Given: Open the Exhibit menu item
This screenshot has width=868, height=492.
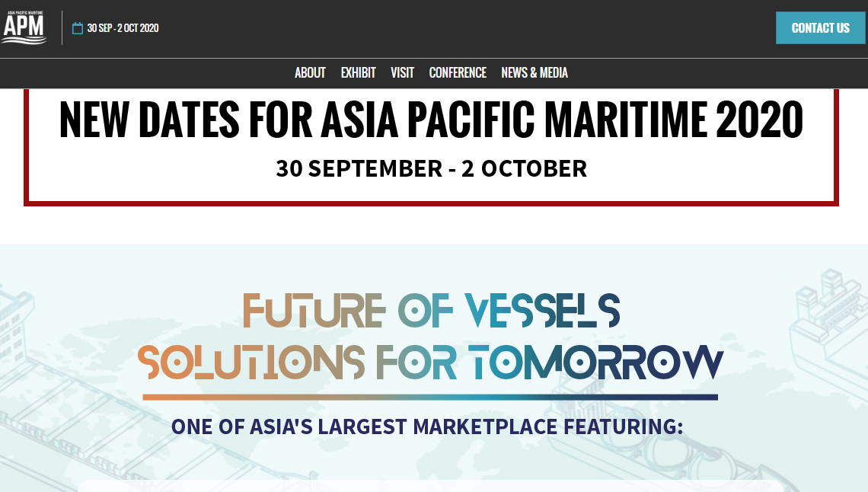Looking at the screenshot, I should tap(358, 72).
